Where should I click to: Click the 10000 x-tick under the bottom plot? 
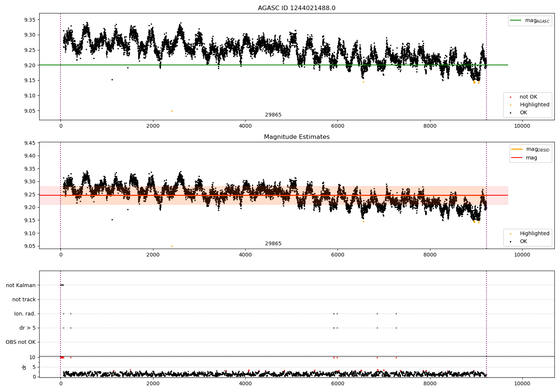click(522, 384)
